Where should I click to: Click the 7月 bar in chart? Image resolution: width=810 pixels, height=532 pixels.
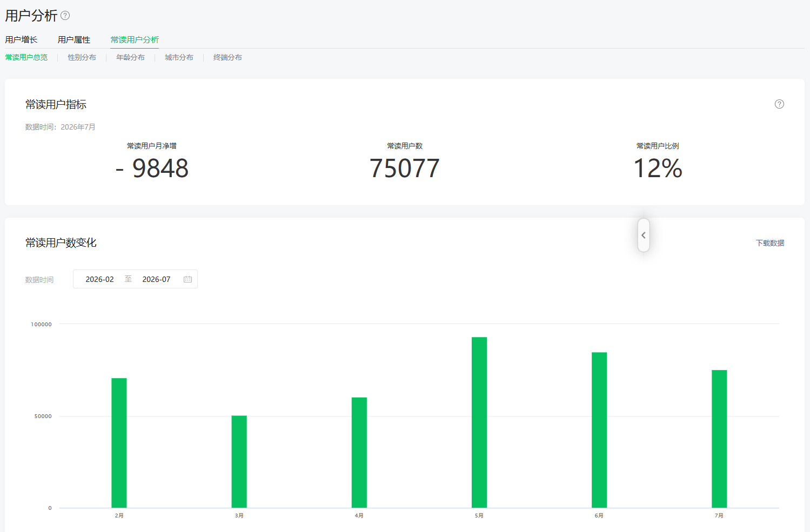[719, 439]
